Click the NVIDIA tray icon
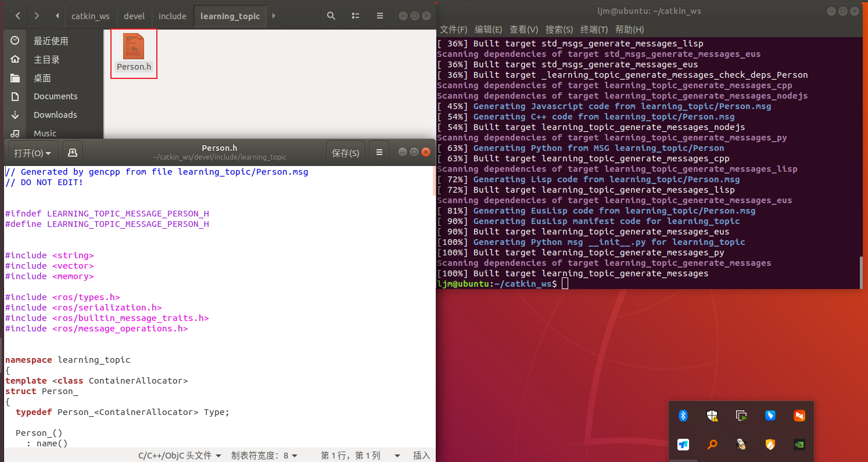 (799, 445)
